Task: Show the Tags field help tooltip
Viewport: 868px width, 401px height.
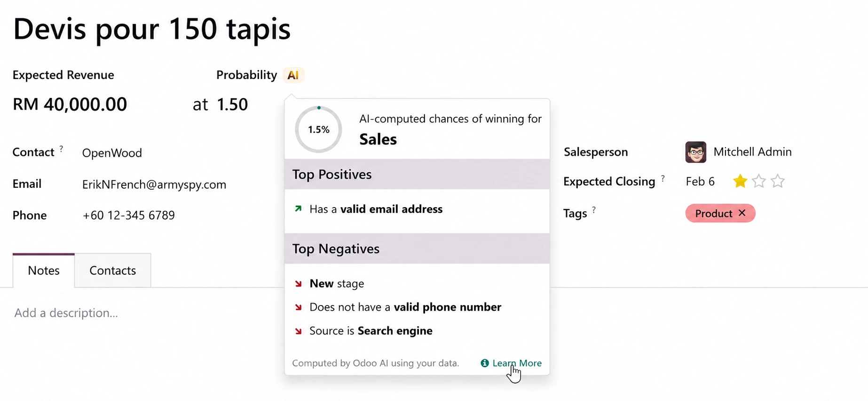Action: pos(594,210)
